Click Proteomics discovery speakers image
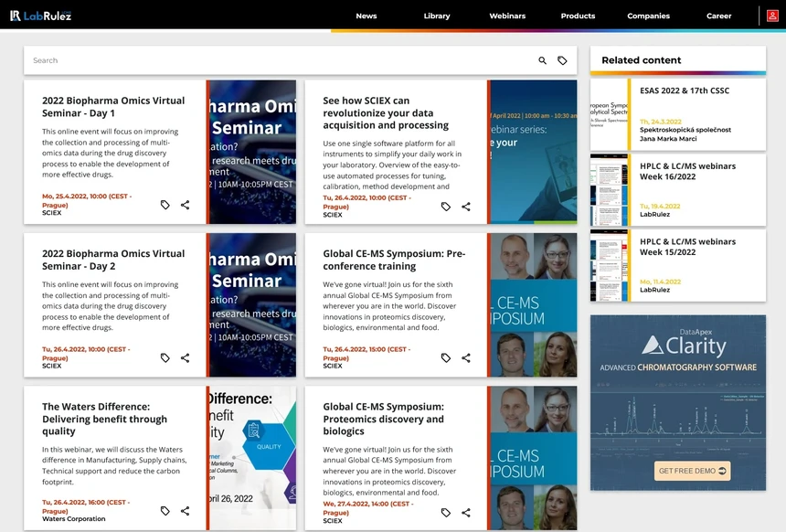This screenshot has width=786, height=532. 534,458
